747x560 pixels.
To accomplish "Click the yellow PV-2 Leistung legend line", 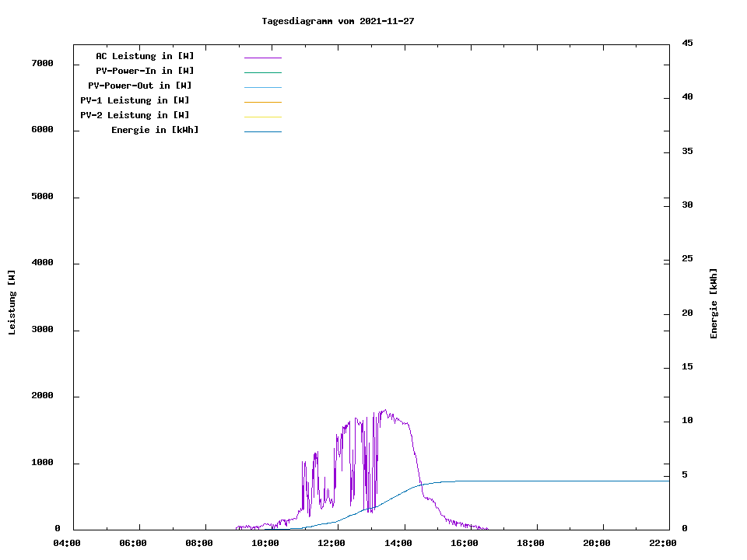I will point(262,117).
